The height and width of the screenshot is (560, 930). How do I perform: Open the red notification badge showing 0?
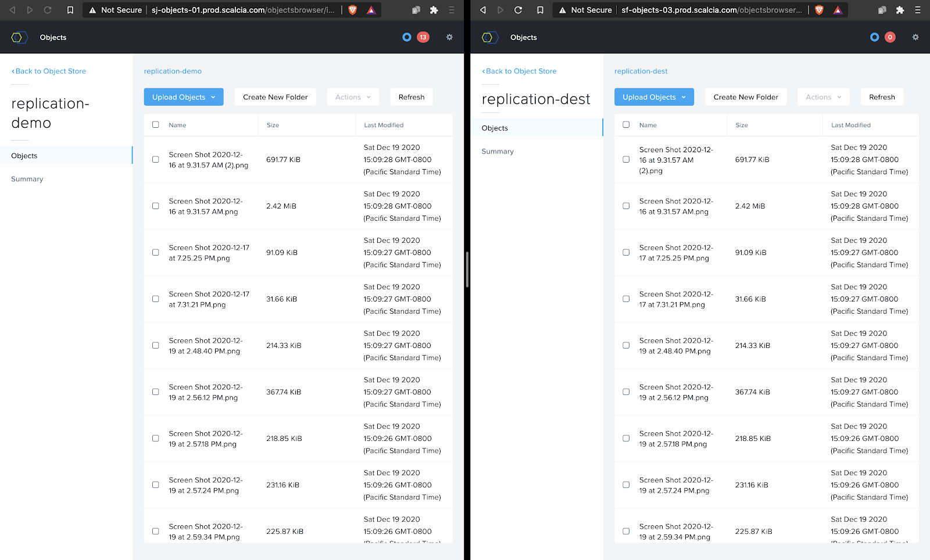coord(890,37)
